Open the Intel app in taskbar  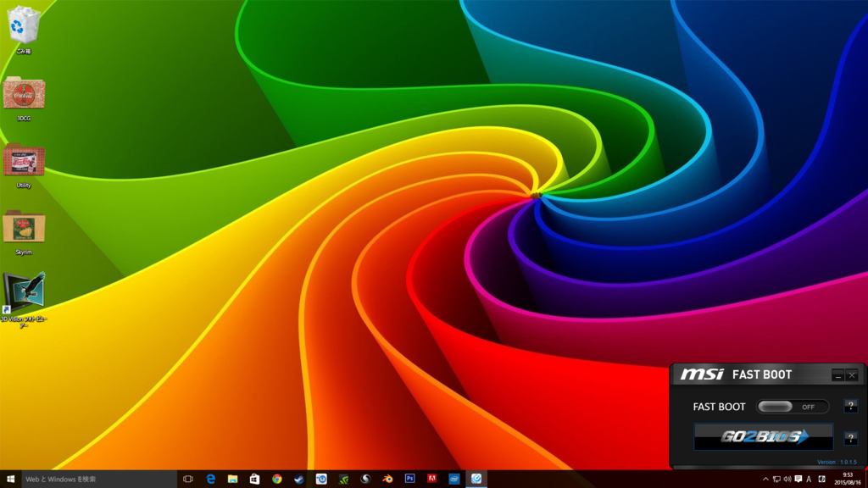click(x=454, y=479)
